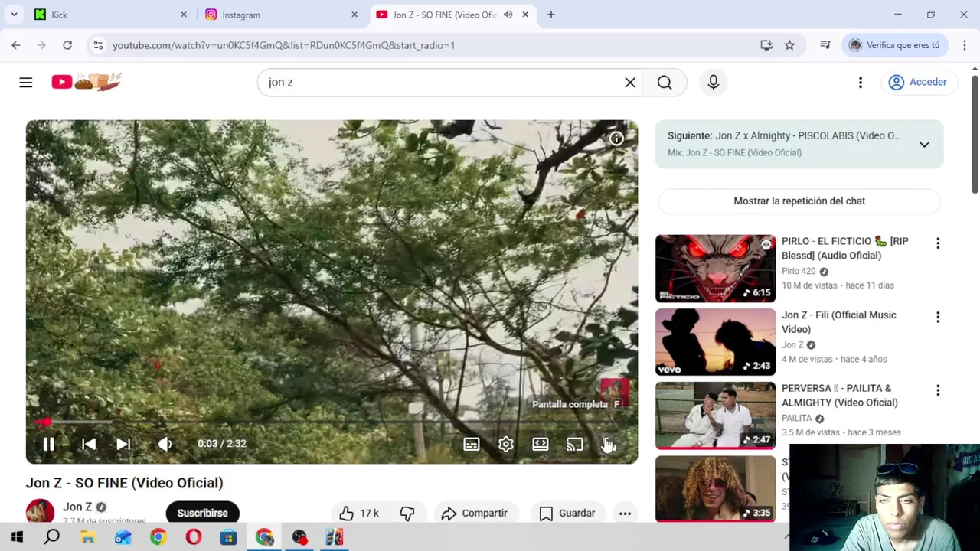
Task: Open Jon Z channel name link
Action: 77,507
